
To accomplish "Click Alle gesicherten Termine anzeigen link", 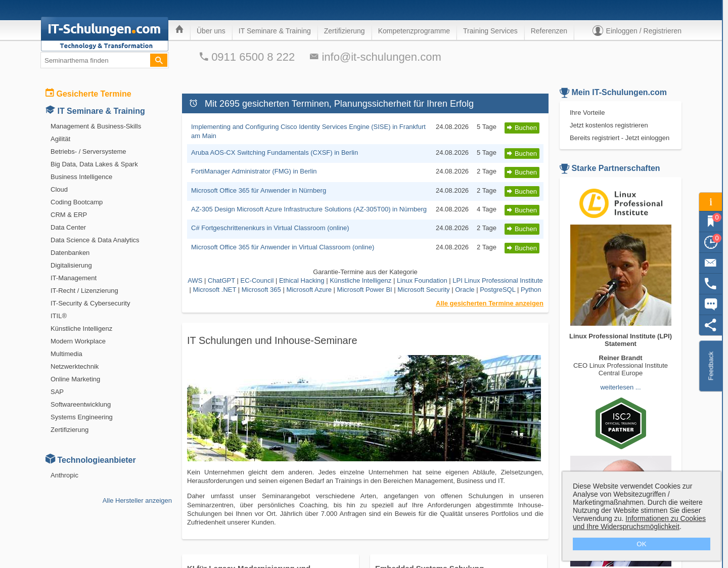I will pos(489,303).
